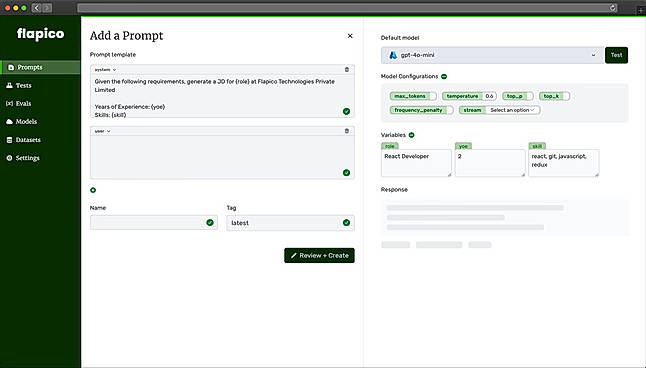
Task: Click the Response section heading
Action: point(394,190)
